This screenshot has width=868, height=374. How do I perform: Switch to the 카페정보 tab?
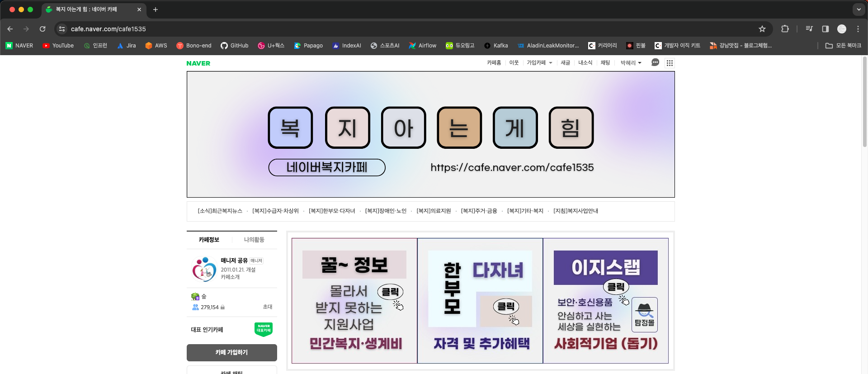point(209,240)
